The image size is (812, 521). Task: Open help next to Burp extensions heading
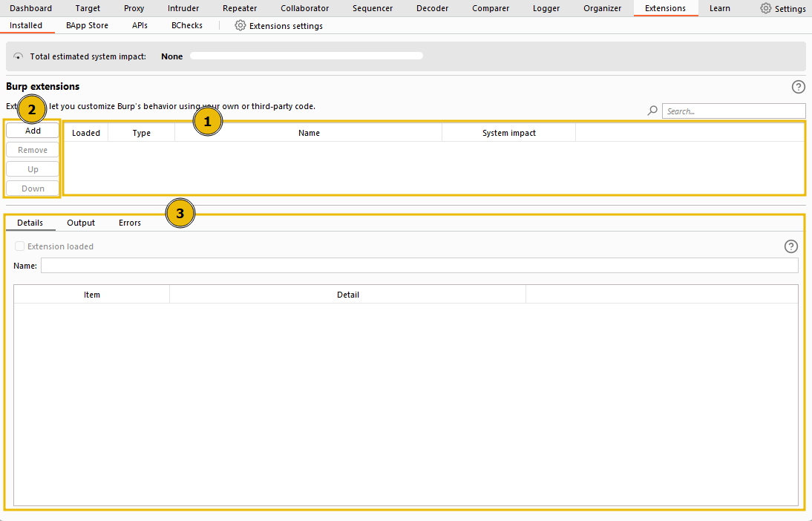[798, 87]
